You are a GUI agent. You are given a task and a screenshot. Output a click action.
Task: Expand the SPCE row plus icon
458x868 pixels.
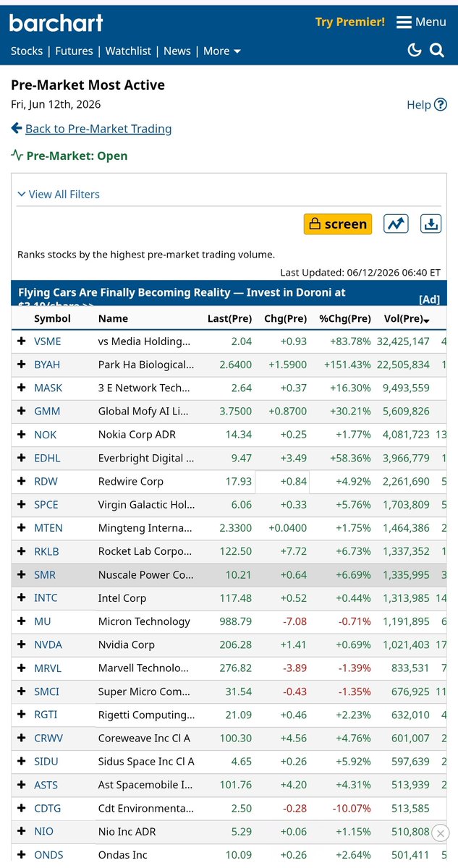coord(22,505)
